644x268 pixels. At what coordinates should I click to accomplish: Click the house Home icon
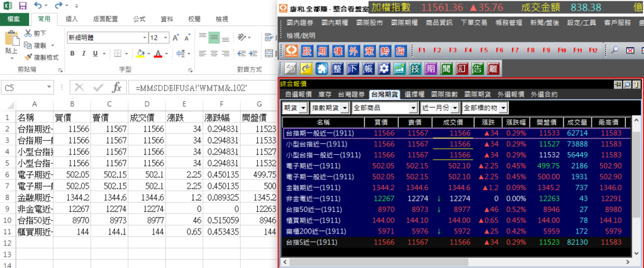(321, 69)
